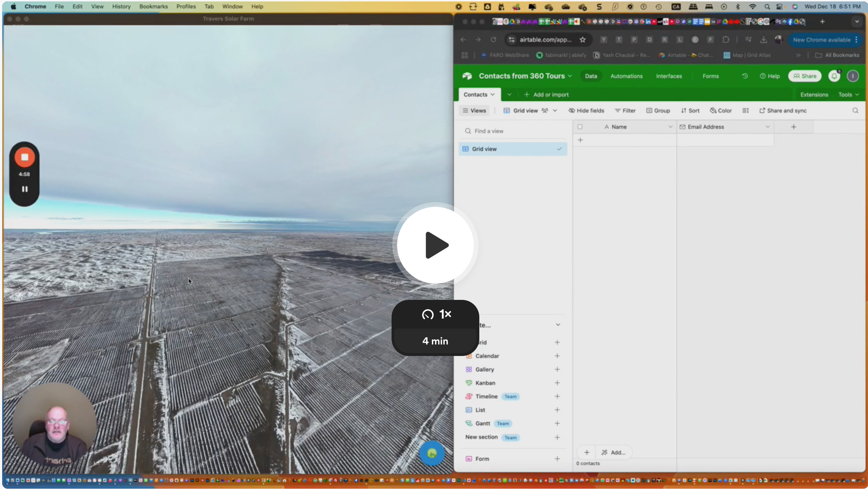Open the base history clock icon

tap(745, 76)
